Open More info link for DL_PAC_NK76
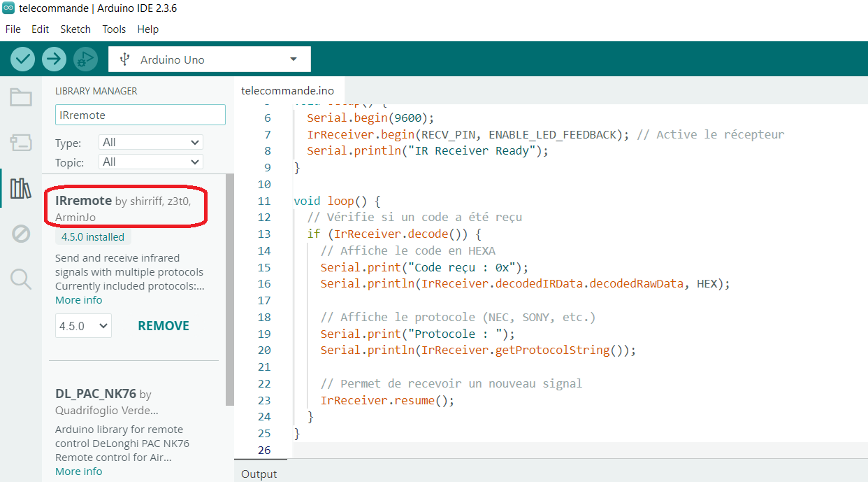This screenshot has width=868, height=482. coord(79,472)
